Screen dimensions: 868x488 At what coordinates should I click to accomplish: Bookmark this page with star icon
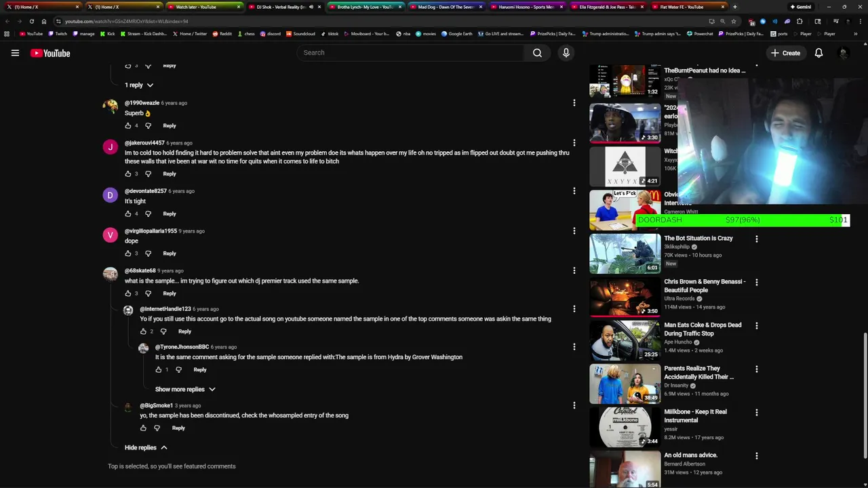click(x=733, y=21)
